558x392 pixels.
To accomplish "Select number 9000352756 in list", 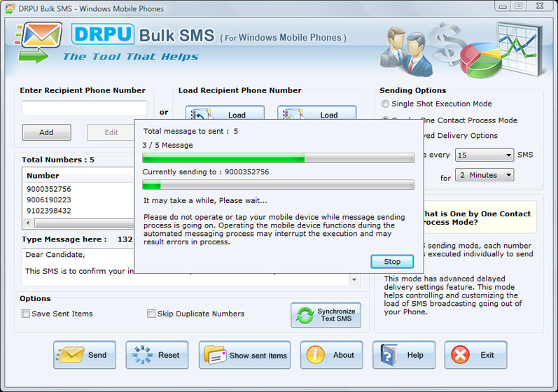I will pyautogui.click(x=49, y=189).
